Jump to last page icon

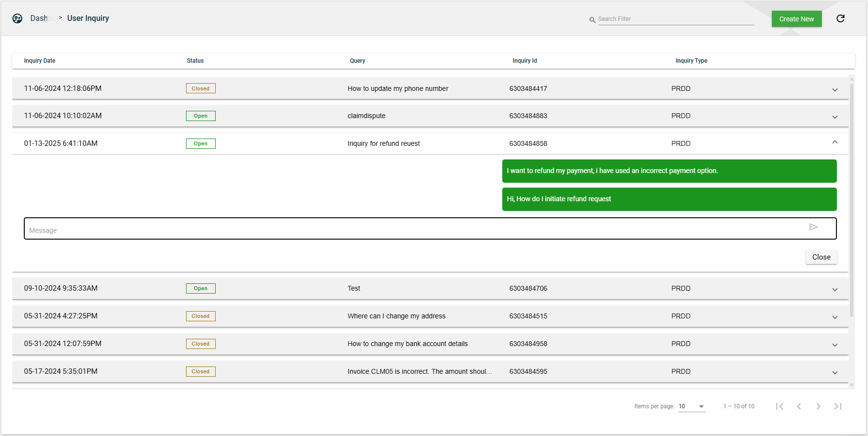[838, 406]
